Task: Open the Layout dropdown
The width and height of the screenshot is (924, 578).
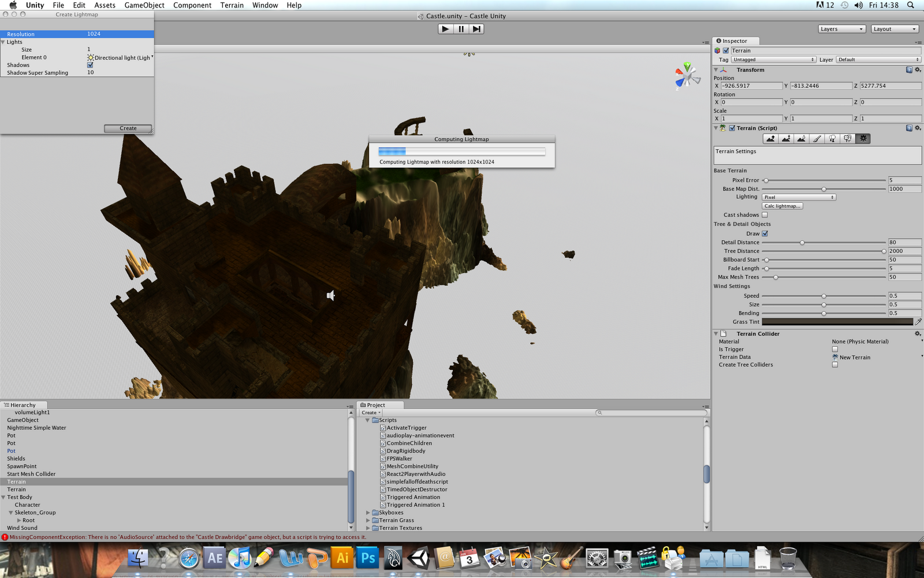Action: coord(895,29)
